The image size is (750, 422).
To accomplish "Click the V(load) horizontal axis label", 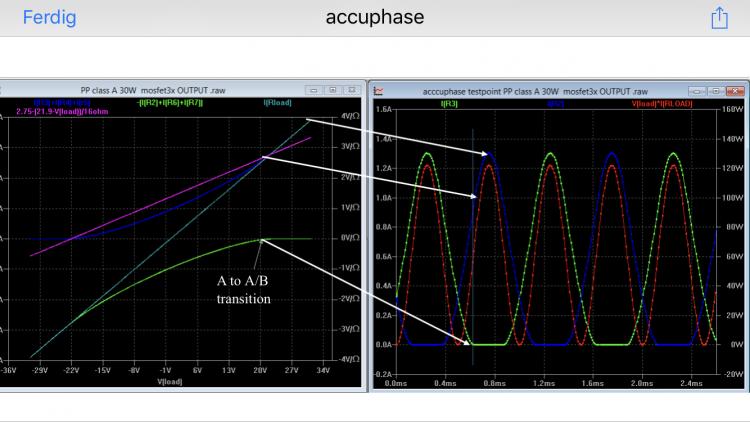I will coord(170,382).
